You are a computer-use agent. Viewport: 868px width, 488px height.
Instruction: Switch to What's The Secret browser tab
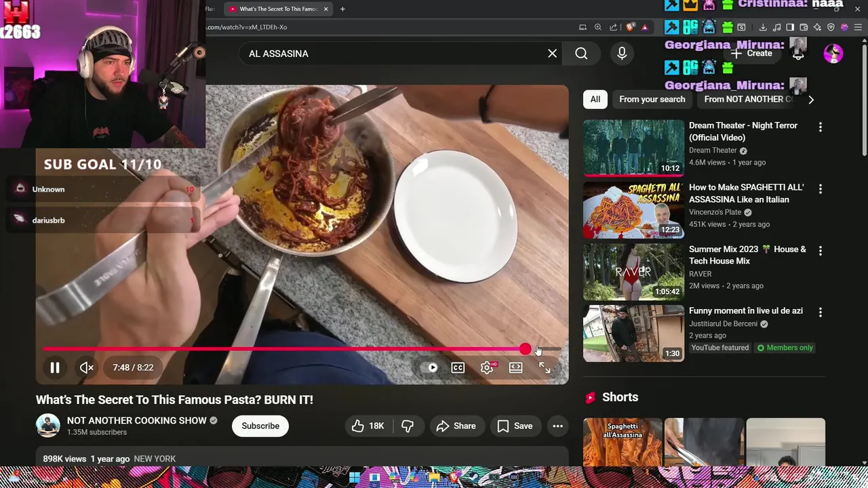click(279, 9)
